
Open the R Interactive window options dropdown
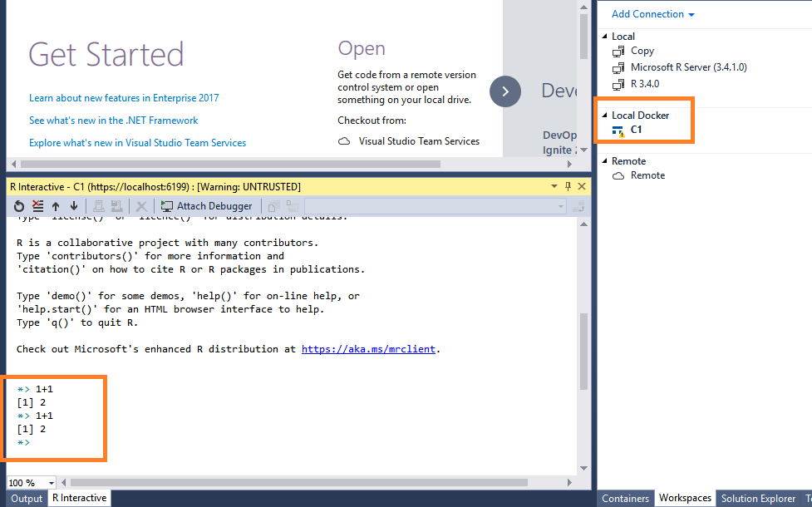[554, 186]
